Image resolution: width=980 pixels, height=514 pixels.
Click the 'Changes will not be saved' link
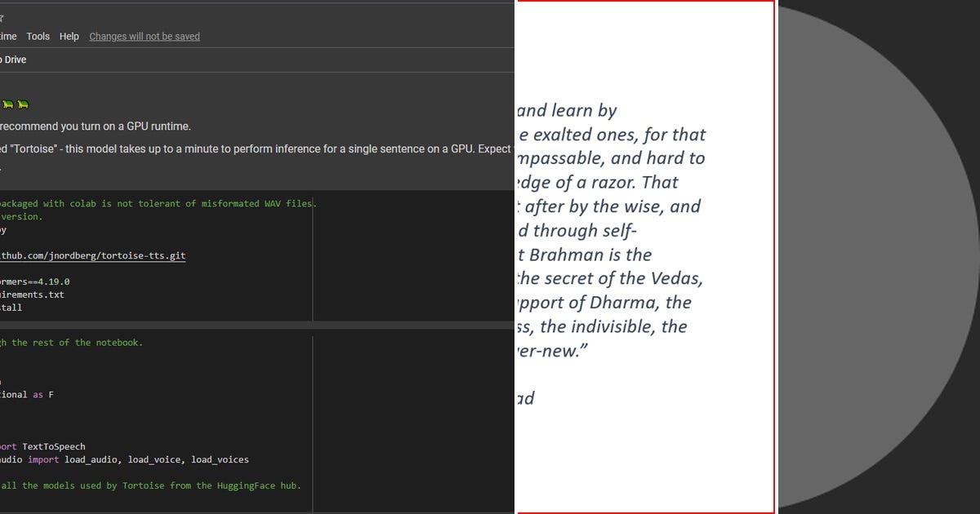(144, 36)
